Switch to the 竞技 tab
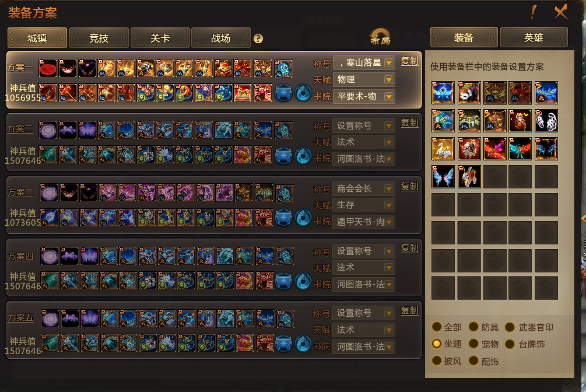 coord(99,38)
